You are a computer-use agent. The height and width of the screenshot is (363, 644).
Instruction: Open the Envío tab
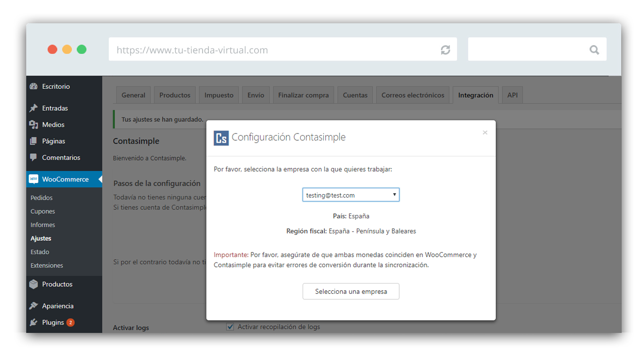[x=255, y=95]
